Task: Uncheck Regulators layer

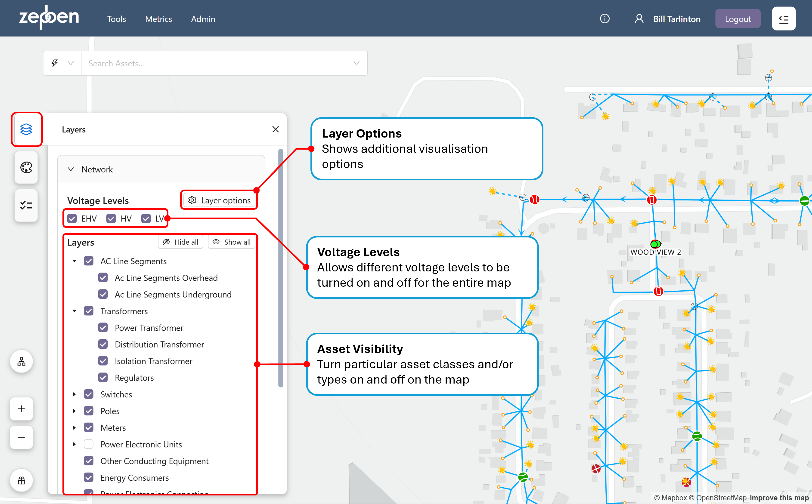Action: tap(103, 378)
